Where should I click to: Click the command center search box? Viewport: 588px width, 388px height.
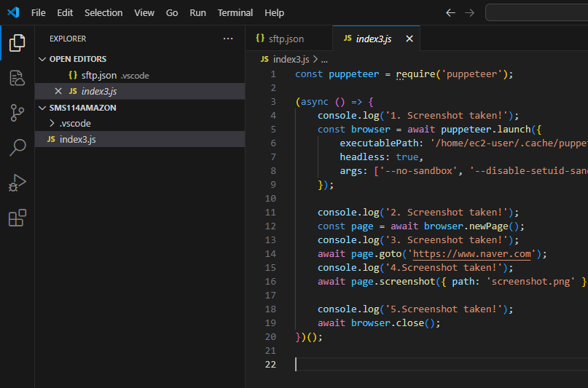click(536, 12)
